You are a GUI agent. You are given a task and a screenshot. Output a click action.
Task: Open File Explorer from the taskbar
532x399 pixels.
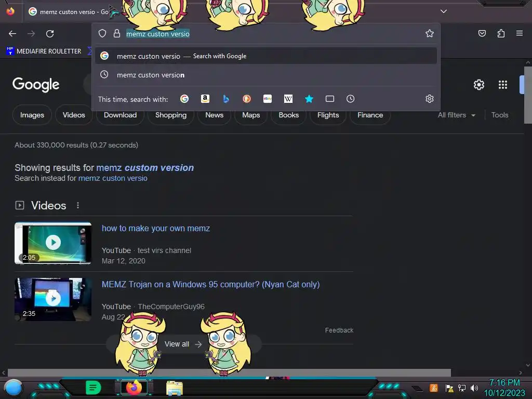click(x=175, y=388)
